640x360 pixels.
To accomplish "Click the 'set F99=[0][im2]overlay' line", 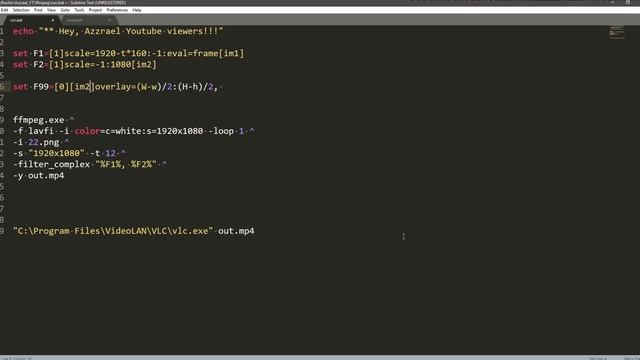I will (118, 87).
